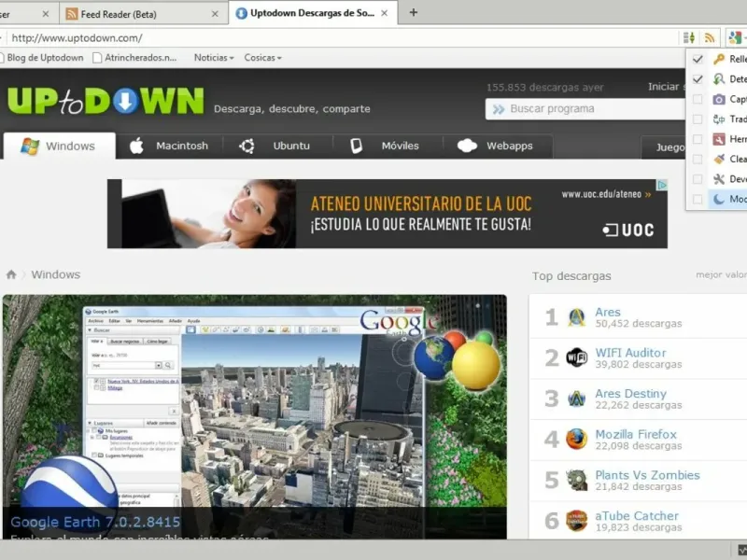Open the Blog de Uptodown bookmark
Viewport: 747px width, 560px height.
point(42,58)
